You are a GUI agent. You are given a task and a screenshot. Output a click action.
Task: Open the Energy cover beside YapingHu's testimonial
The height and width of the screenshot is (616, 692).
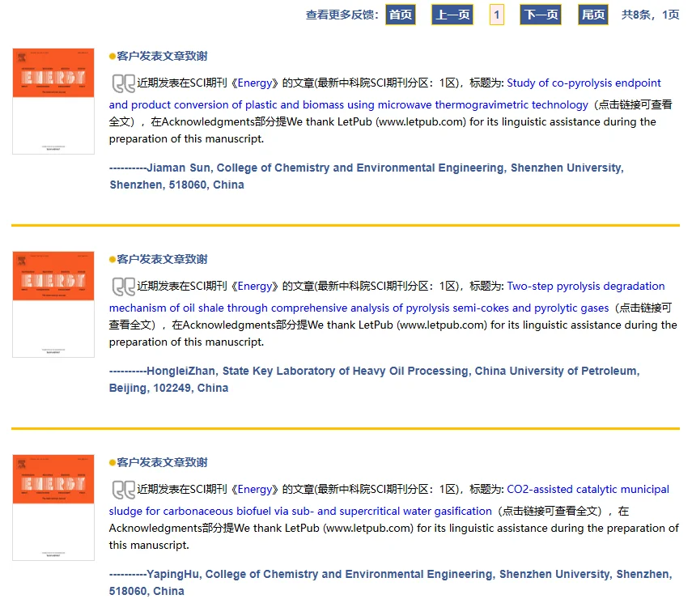(x=53, y=507)
